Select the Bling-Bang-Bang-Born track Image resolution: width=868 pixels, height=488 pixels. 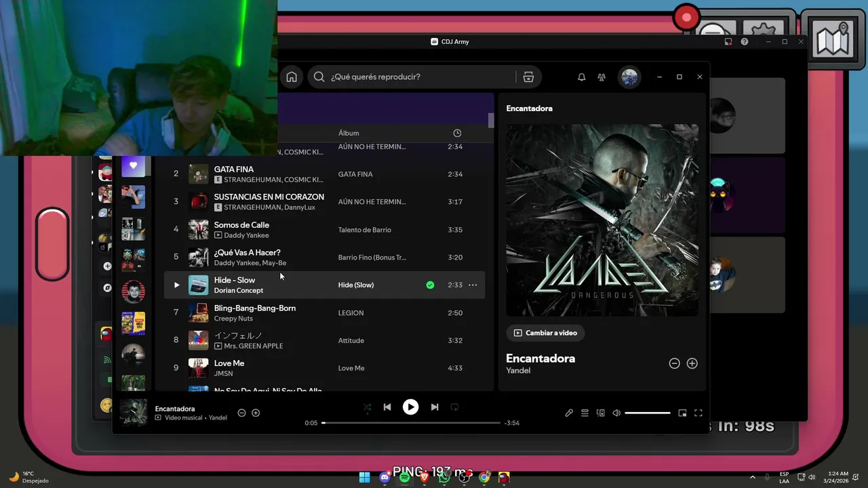point(324,312)
